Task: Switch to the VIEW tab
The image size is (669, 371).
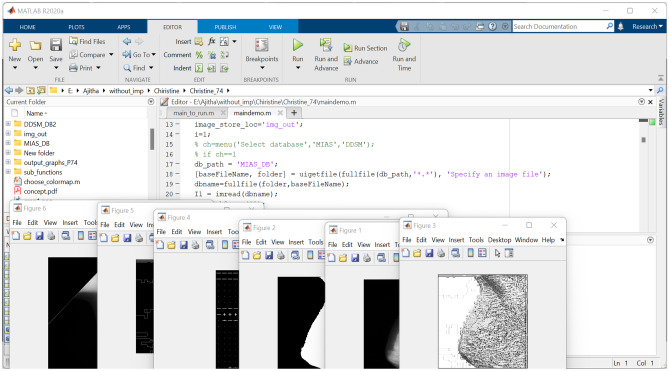Action: (x=275, y=27)
